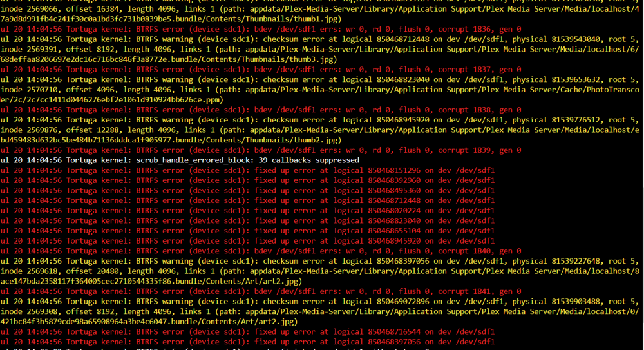Click fixed up error line for logical 850468945920
The height and width of the screenshot is (350, 644).
coord(248,240)
